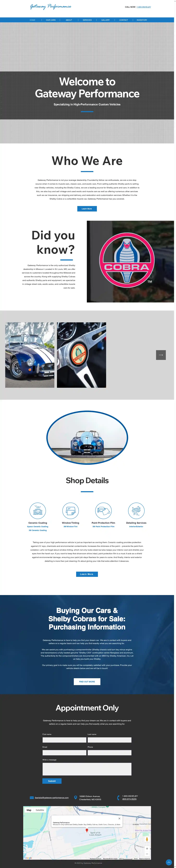Switch the map to Satellite view
Image resolution: width=176 pixels, height=868 pixels.
(x=40, y=810)
